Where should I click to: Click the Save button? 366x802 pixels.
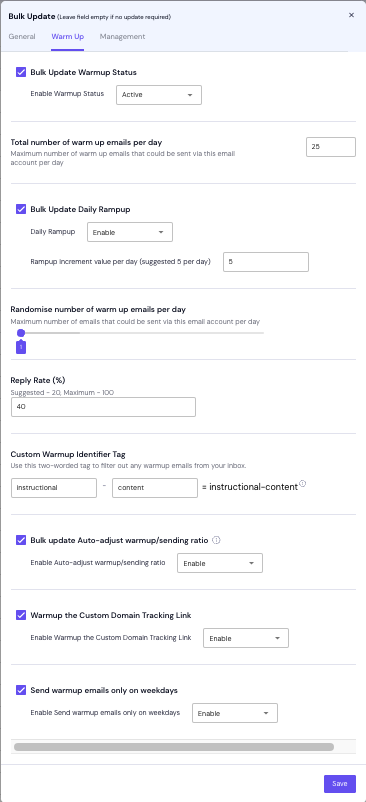pyautogui.click(x=340, y=784)
